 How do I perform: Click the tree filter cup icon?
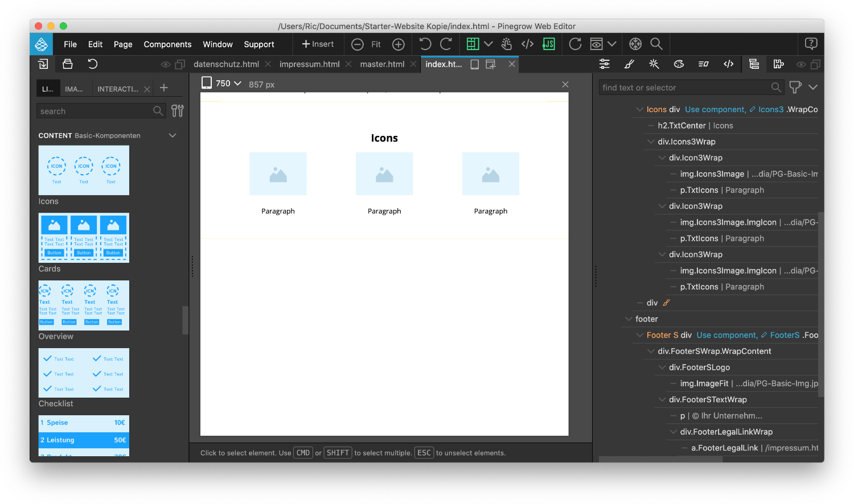coord(795,87)
